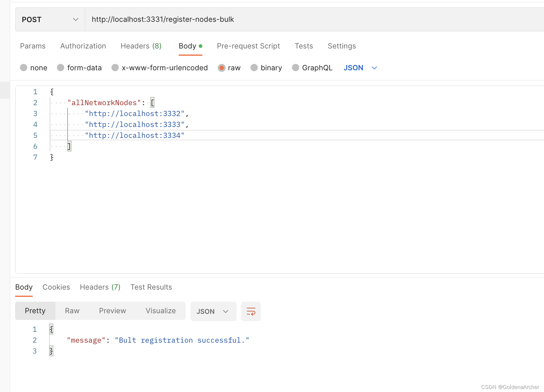Select the raw body radio button

click(222, 68)
